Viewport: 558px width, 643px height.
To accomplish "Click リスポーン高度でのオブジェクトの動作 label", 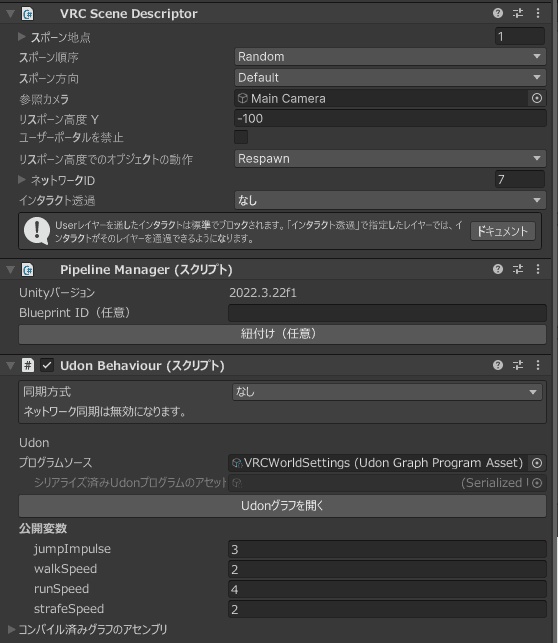I will [106, 159].
